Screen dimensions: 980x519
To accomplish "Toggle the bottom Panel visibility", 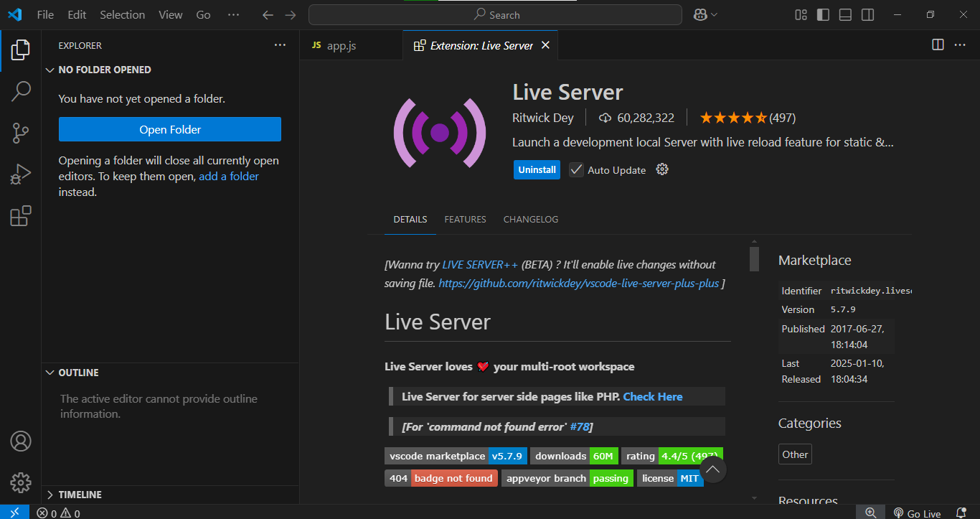I will click(x=845, y=14).
